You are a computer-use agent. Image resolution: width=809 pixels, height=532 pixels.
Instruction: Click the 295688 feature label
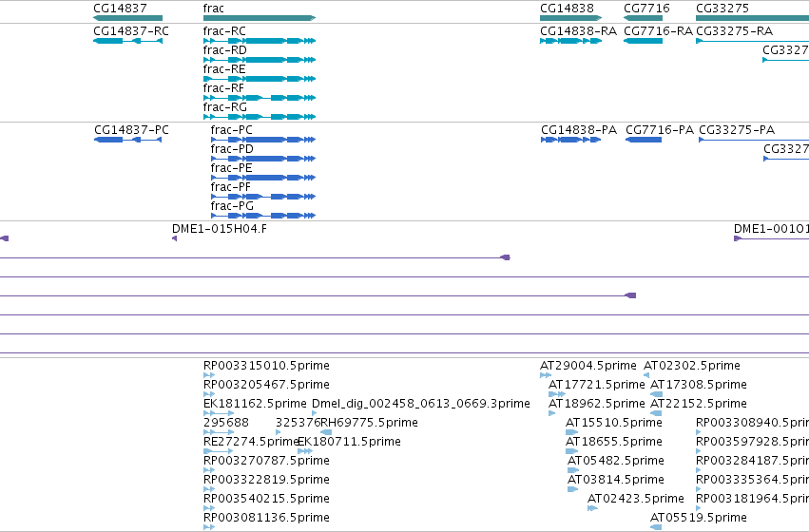[x=226, y=423]
